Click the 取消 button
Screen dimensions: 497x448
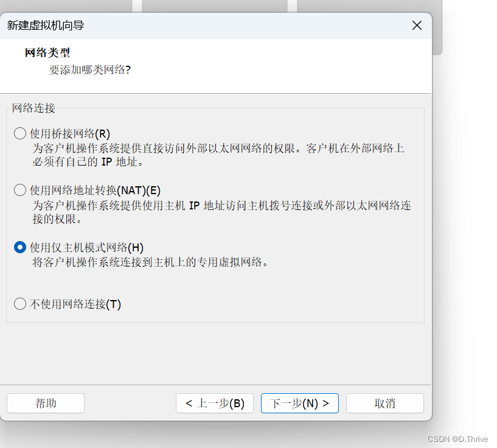[x=384, y=403]
